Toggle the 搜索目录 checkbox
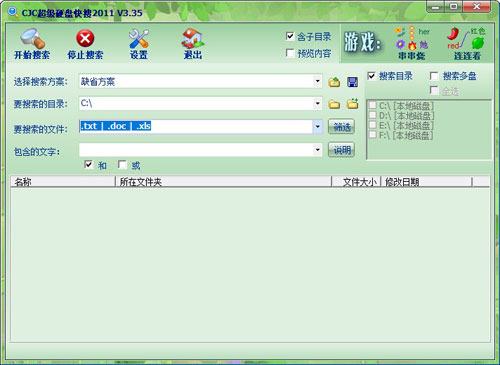Image resolution: width=500 pixels, height=365 pixels. tap(371, 76)
